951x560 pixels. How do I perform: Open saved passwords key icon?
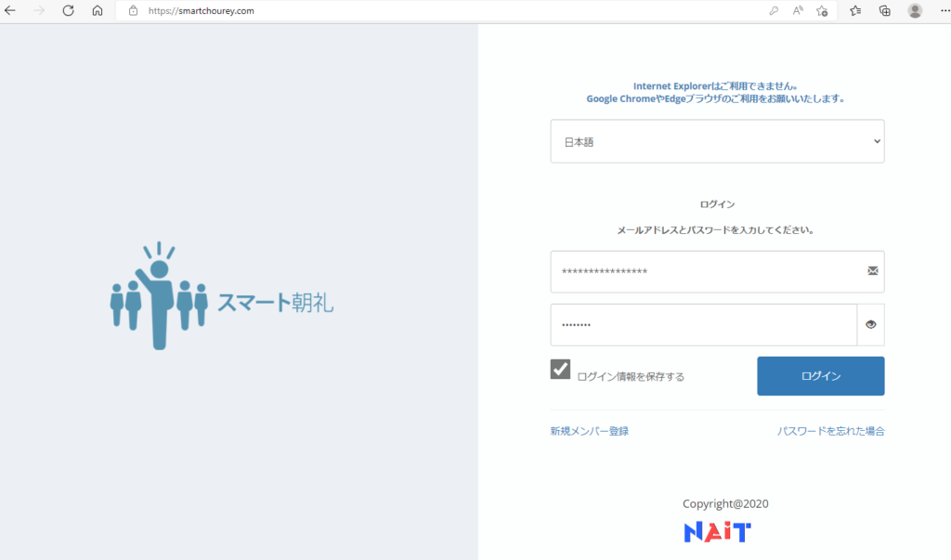(x=774, y=11)
